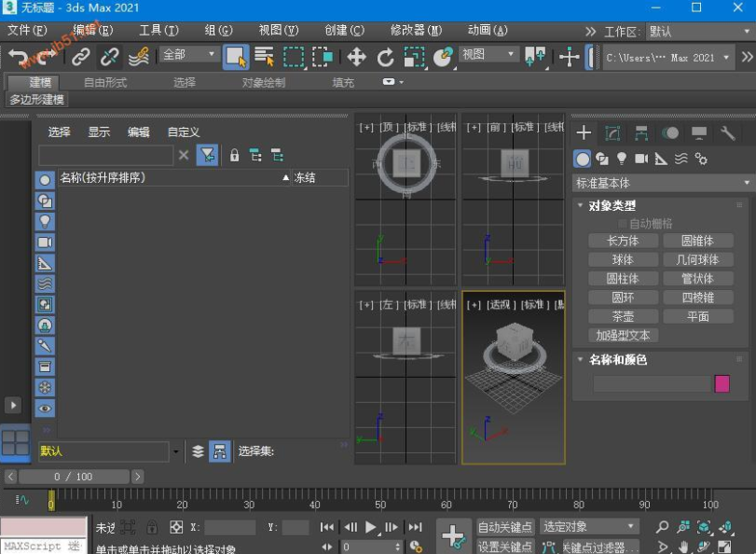Viewport: 756px width, 554px height.
Task: Click the object name input field
Action: point(652,383)
